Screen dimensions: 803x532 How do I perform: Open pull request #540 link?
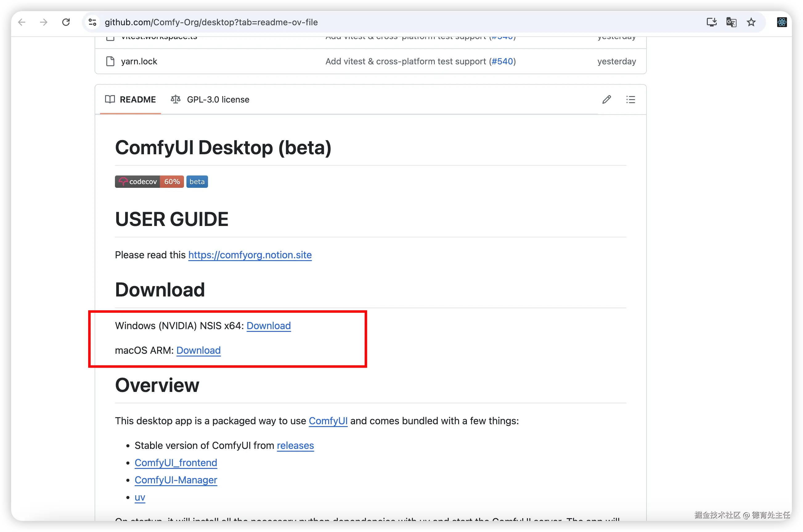pos(502,61)
